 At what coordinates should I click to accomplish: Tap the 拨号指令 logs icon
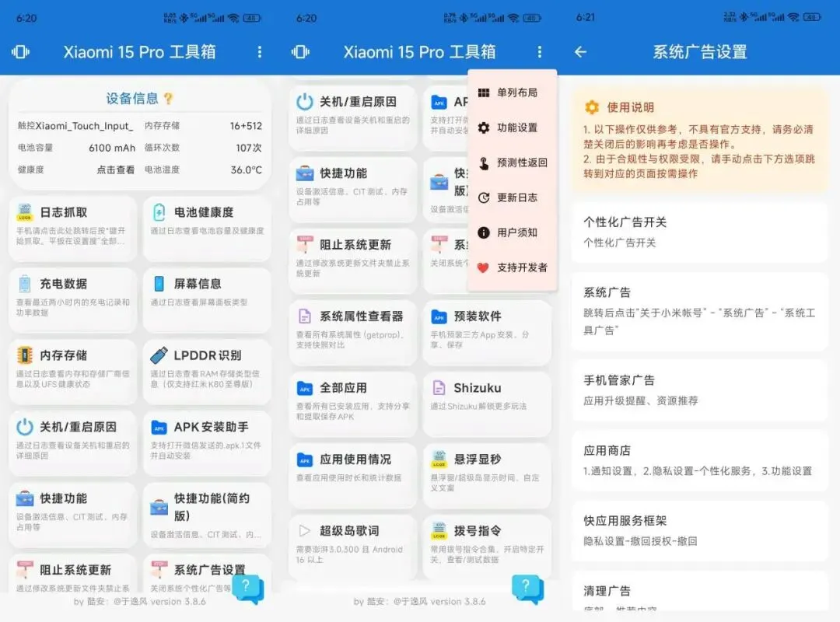click(439, 531)
